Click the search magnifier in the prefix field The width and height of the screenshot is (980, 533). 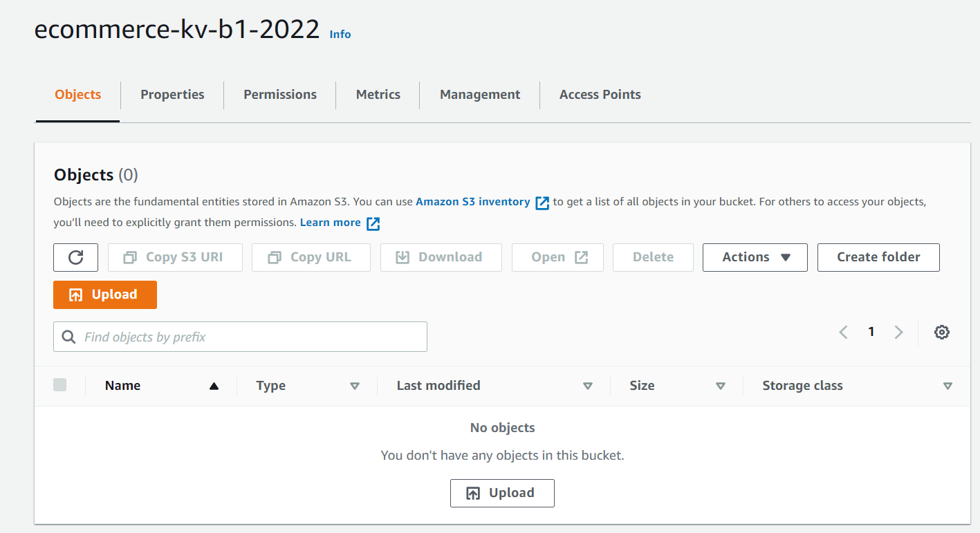[x=68, y=336]
